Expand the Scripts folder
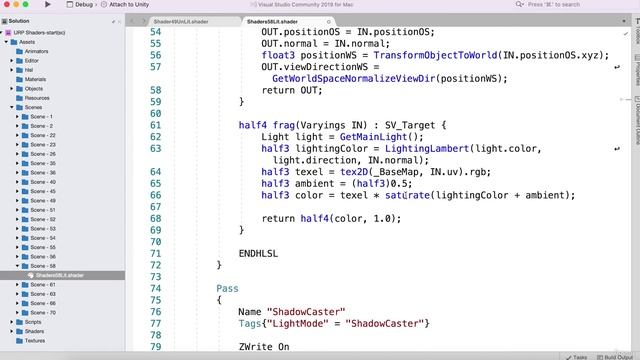This screenshot has height=360, width=640. [x=12, y=322]
